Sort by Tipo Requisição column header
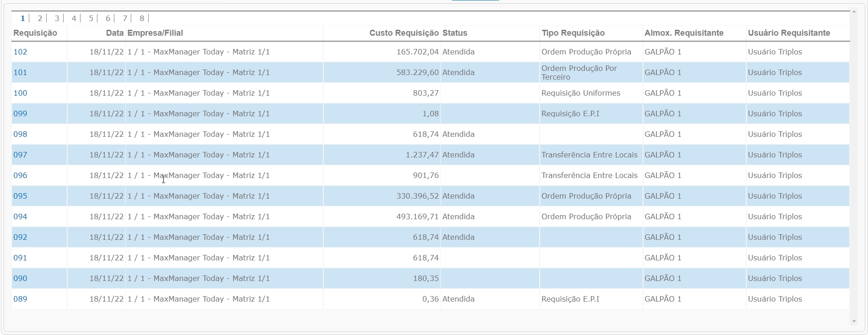 [573, 33]
